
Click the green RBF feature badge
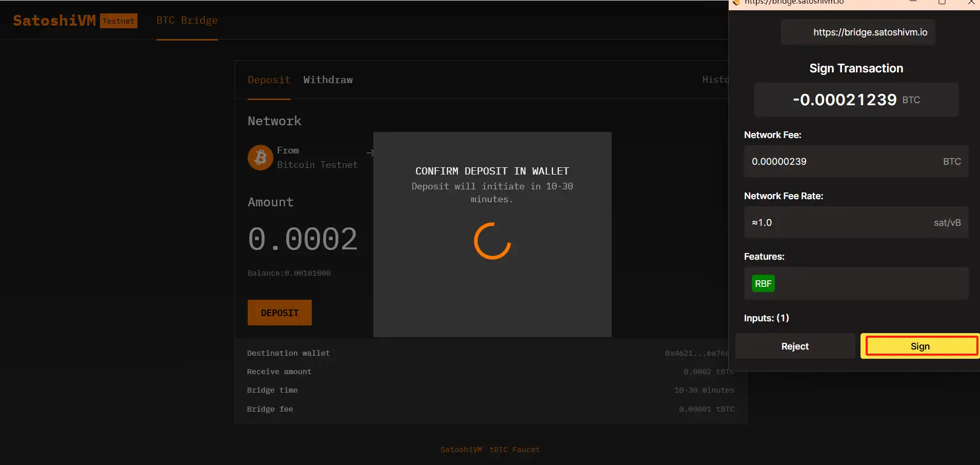(x=763, y=283)
